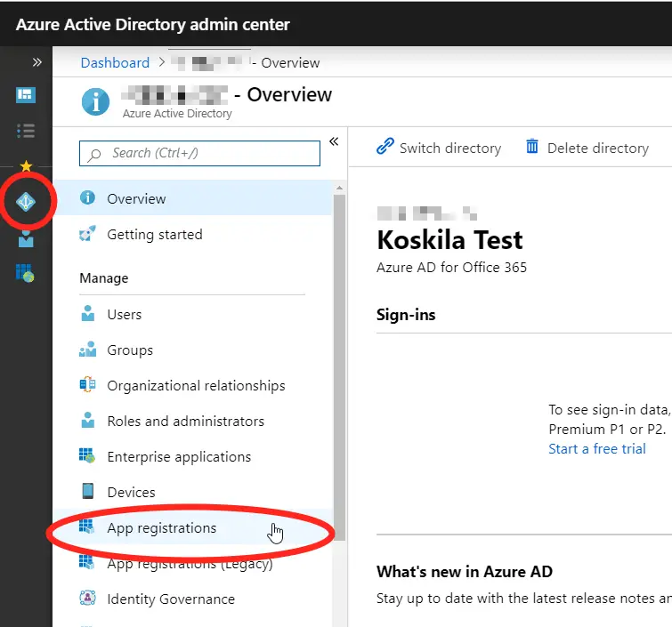Select Azure Active Directory diamond icon
This screenshot has width=672, height=627.
click(x=26, y=203)
